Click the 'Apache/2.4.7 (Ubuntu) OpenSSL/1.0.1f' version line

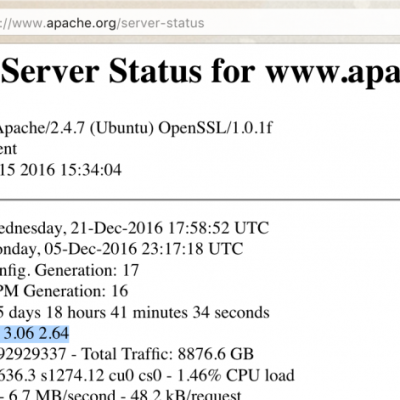point(136,128)
